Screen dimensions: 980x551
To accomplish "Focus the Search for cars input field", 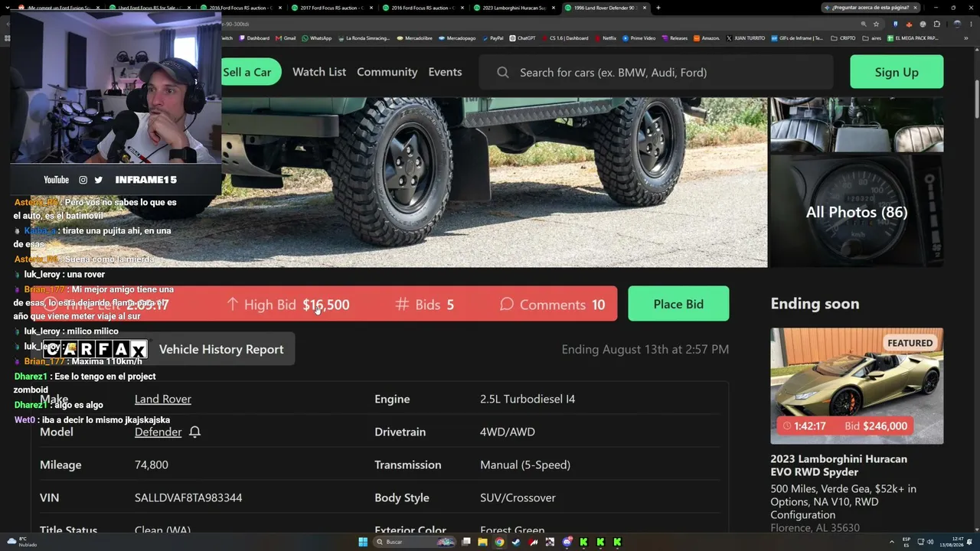I will [x=656, y=72].
